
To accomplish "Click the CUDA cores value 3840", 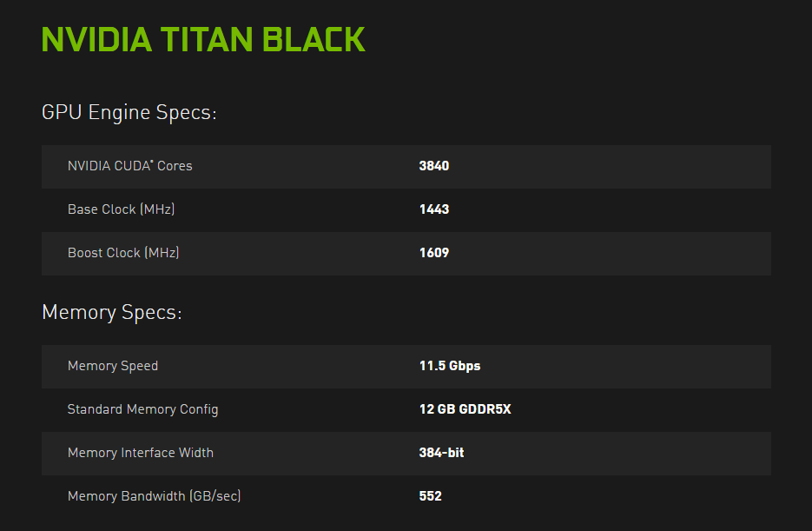I will [433, 166].
